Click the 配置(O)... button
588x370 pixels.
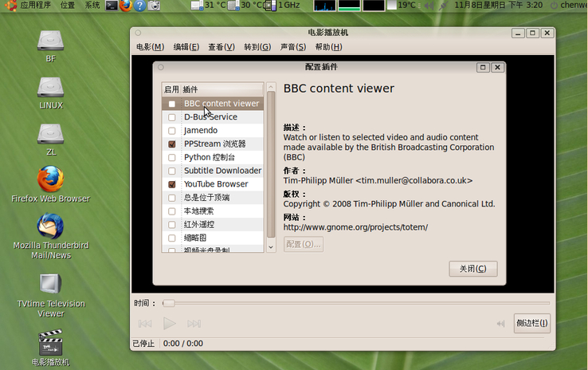point(304,244)
